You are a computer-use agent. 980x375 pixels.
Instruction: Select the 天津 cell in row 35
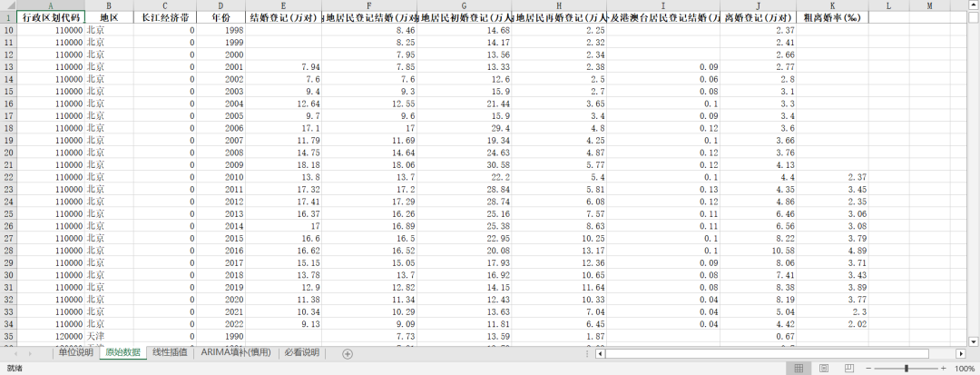point(109,336)
